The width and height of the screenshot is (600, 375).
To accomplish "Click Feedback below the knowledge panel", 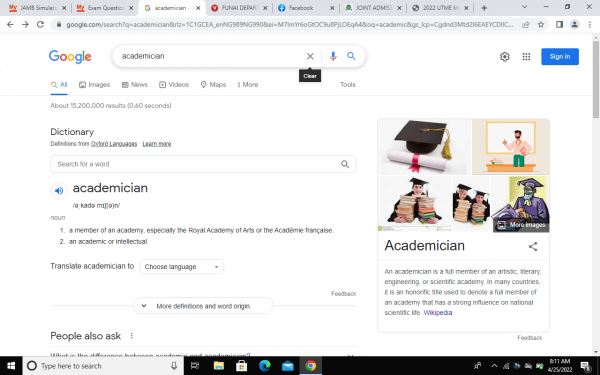I will (530, 338).
